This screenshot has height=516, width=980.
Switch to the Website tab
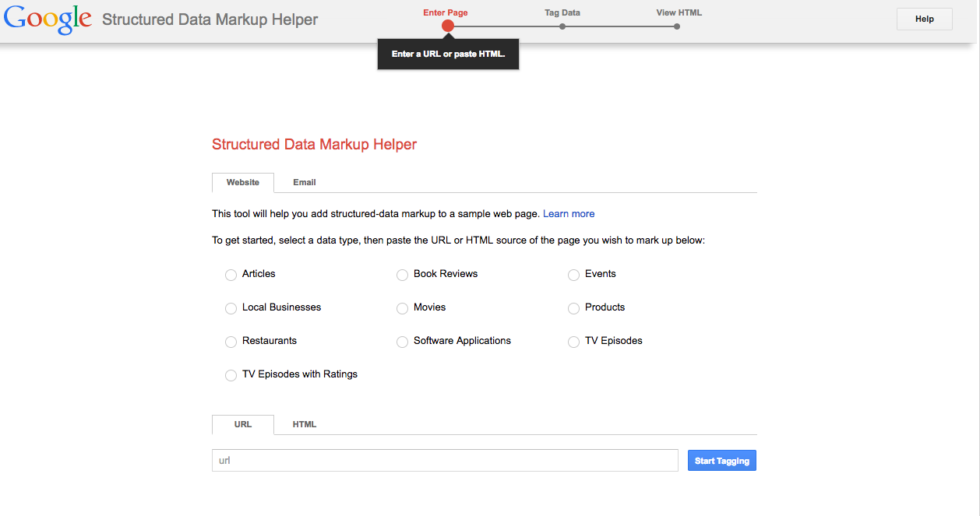click(243, 182)
